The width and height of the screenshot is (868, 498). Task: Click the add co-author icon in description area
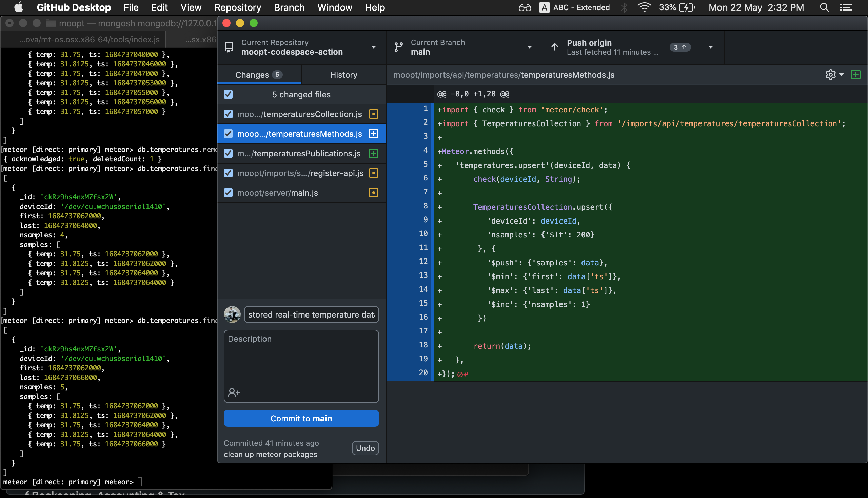coord(234,392)
